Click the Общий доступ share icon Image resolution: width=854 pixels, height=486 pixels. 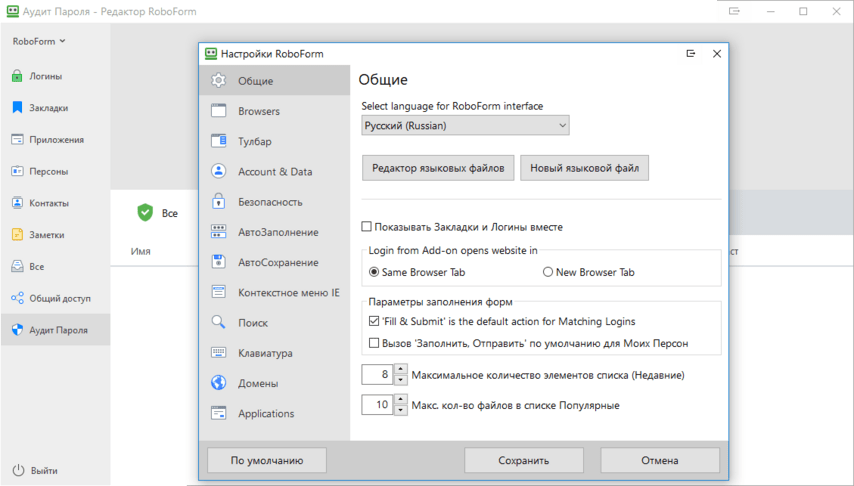17,298
